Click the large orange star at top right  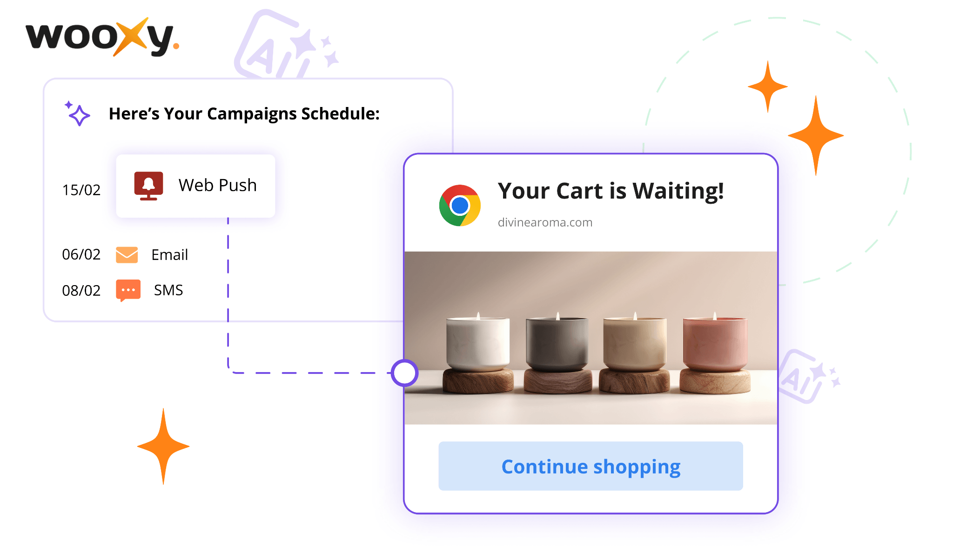pos(815,135)
